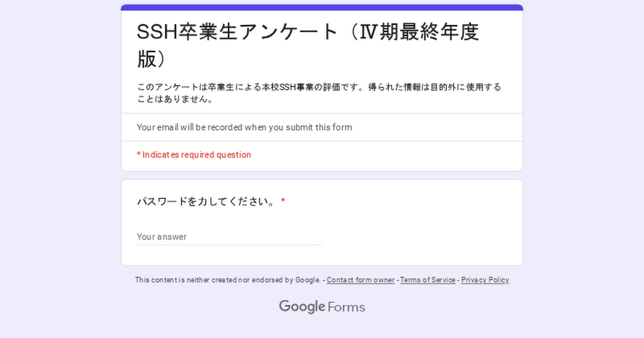The width and height of the screenshot is (644, 338).
Task: Open the 'Contact form owner' link
Action: (361, 280)
